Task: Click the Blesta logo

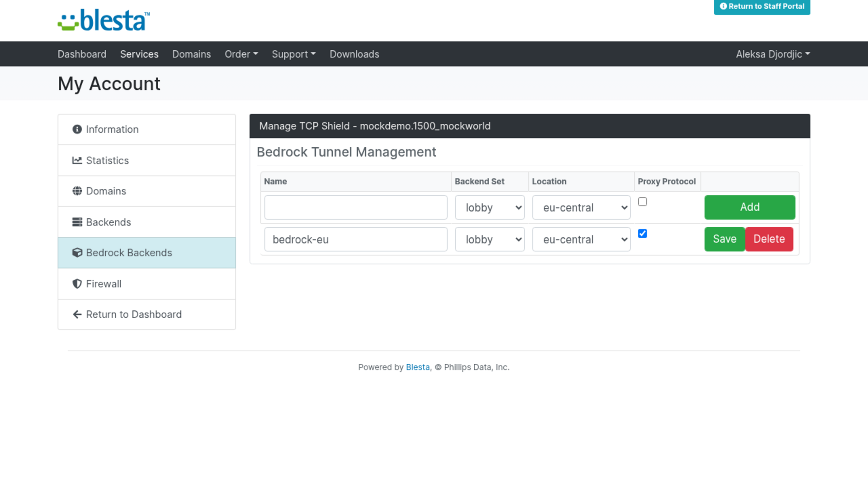Action: pos(104,20)
